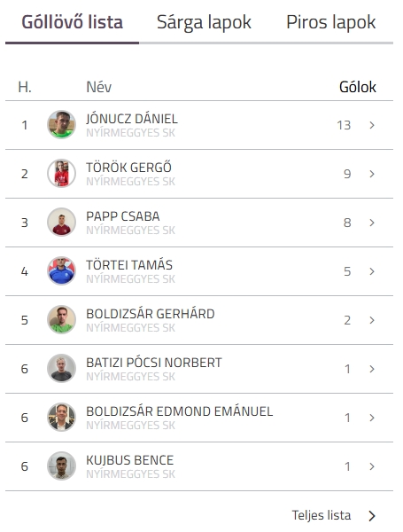Select Papp Csaba's avatar image
Viewport: 403px width, 532px height.
click(x=61, y=223)
